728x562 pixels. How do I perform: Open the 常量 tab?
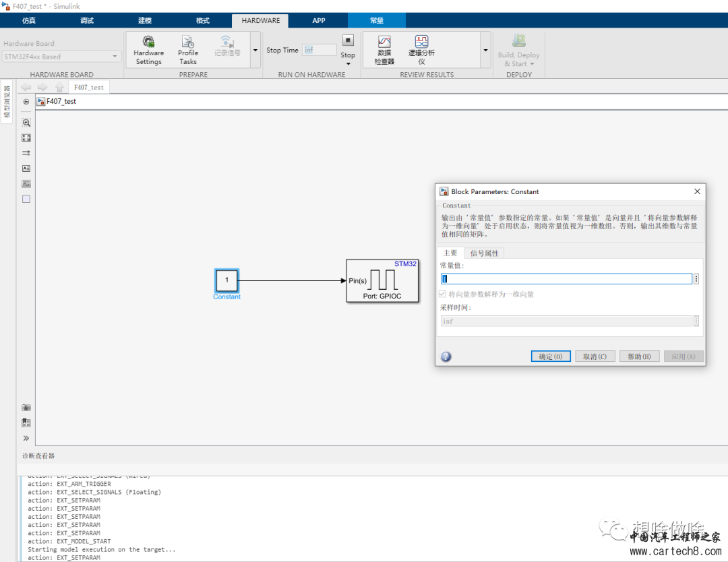pos(377,20)
